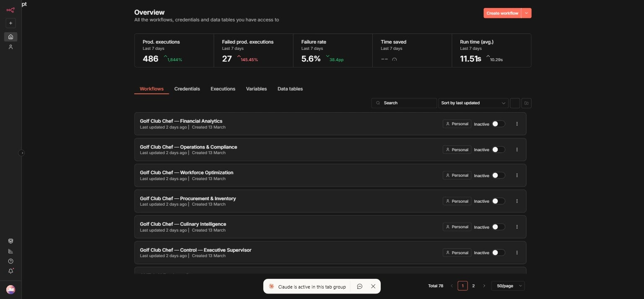Open the Sort by last updated dropdown

473,103
